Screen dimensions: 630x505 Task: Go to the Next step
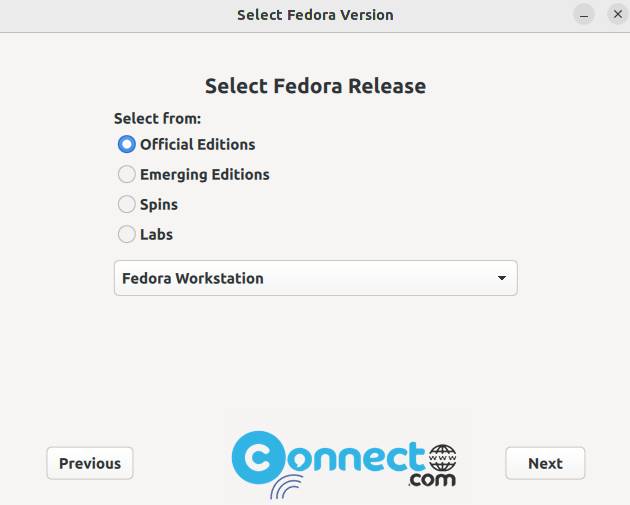[x=545, y=463]
